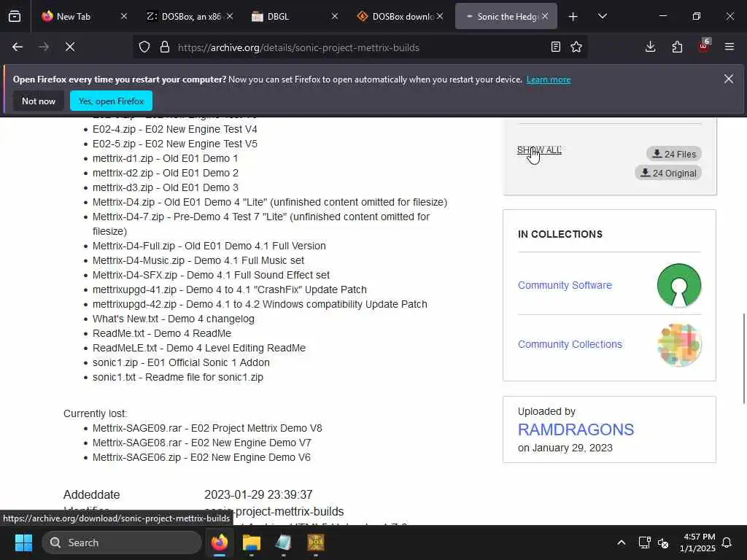Close the Sonic the Hedgehog tab
747x560 pixels.
(545, 17)
